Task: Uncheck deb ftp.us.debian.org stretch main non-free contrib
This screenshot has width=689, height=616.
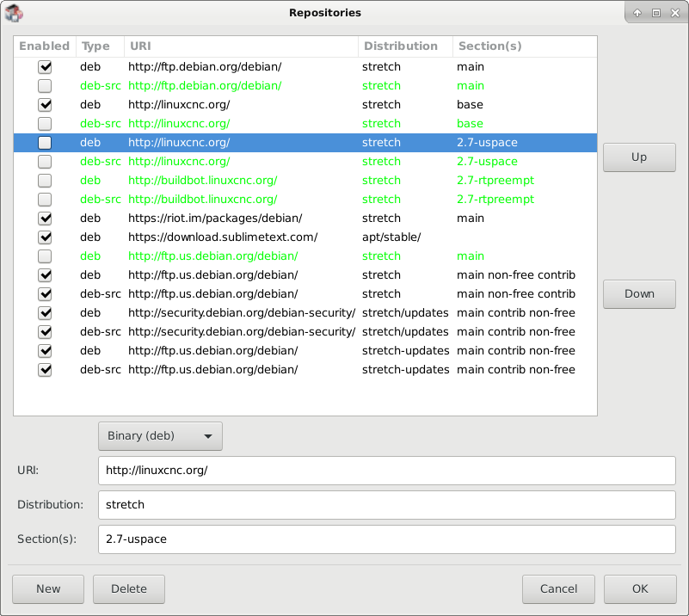Action: (45, 274)
